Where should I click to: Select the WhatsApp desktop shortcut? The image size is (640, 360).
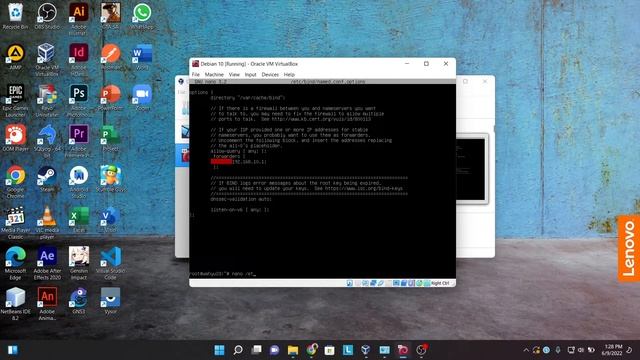pyautogui.click(x=142, y=16)
